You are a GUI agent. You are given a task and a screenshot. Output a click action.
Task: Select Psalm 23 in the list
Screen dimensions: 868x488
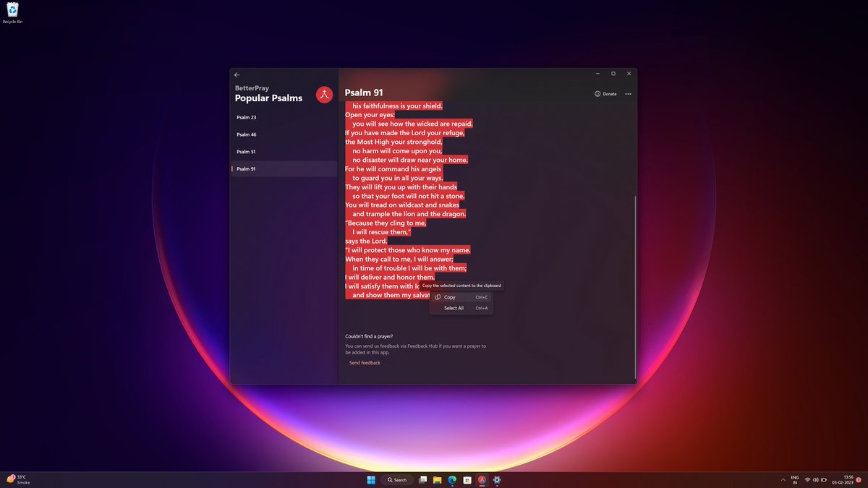click(284, 117)
